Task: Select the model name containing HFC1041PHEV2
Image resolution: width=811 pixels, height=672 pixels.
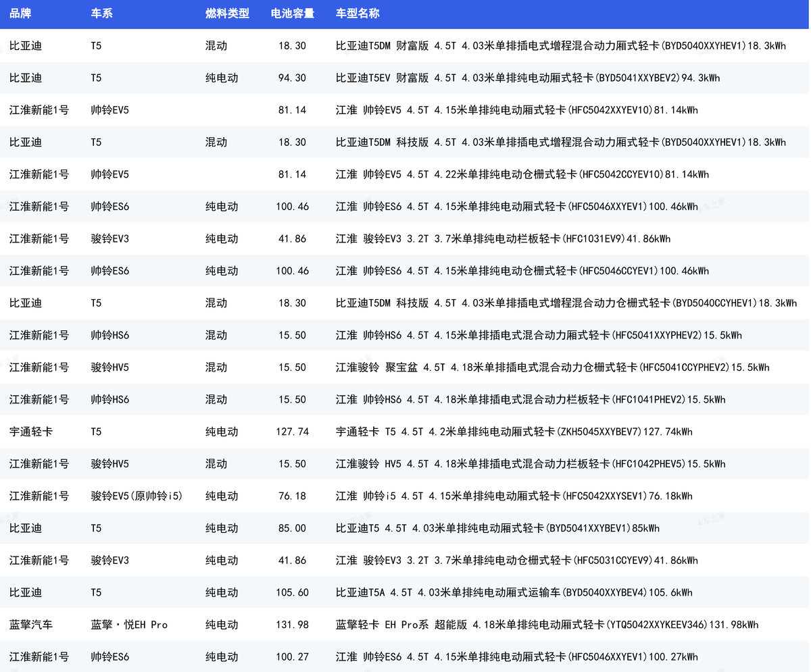Action: coord(531,400)
